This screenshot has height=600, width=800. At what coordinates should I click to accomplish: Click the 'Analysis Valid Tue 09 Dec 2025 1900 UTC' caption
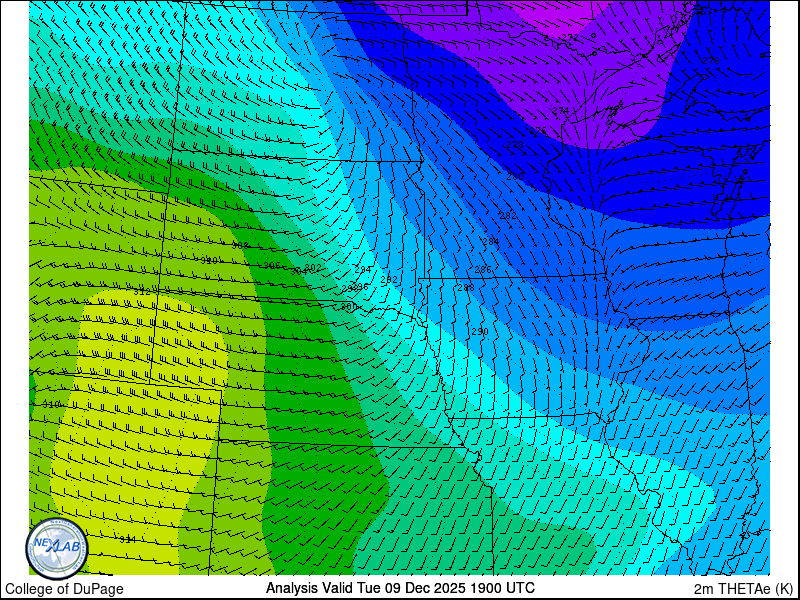coord(401,588)
